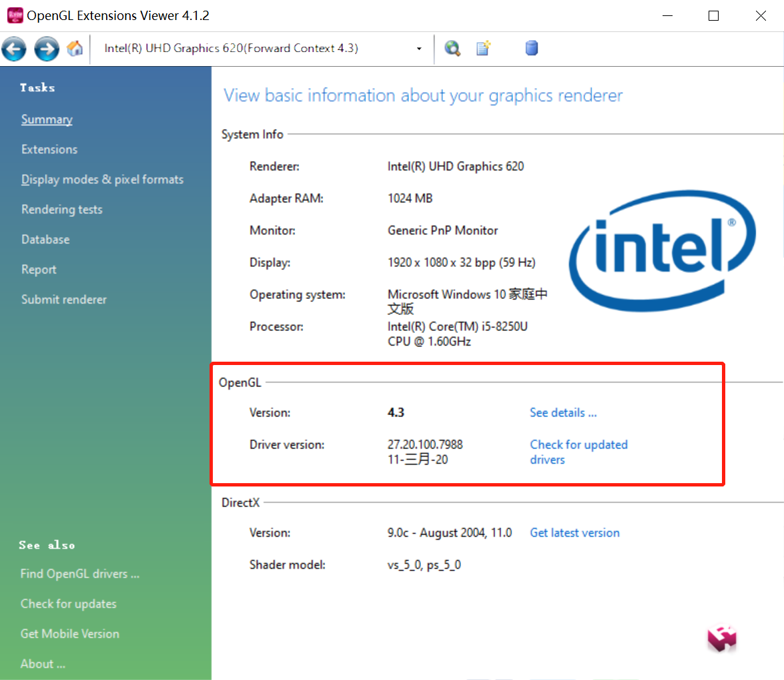Click the new report toolbar icon
This screenshot has height=680, width=784.
click(482, 48)
